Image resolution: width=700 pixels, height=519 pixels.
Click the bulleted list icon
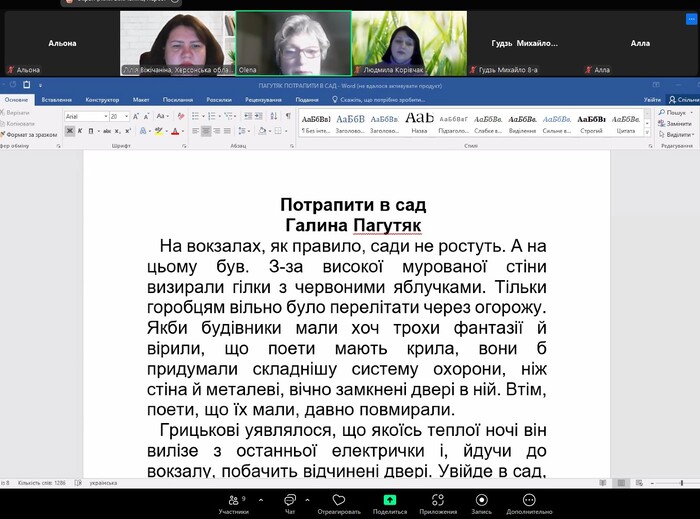[195, 116]
